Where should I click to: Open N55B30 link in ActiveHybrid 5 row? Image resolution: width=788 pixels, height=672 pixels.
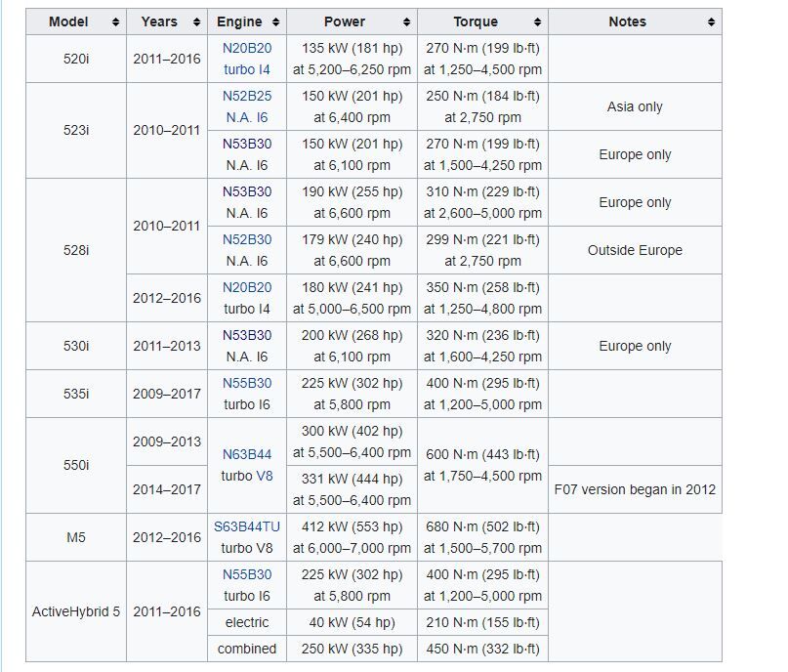(247, 574)
